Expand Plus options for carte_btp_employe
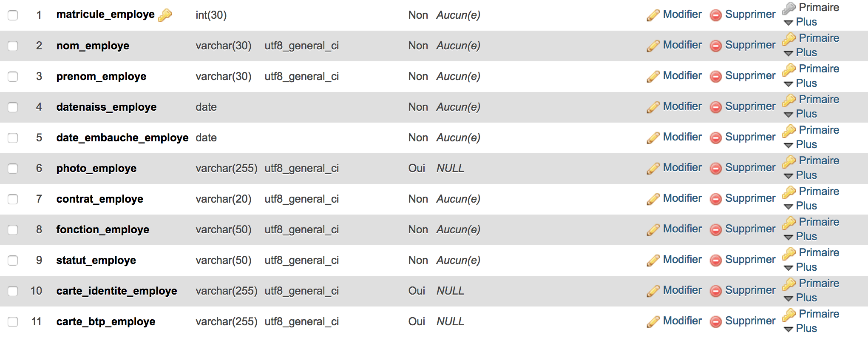 click(801, 329)
